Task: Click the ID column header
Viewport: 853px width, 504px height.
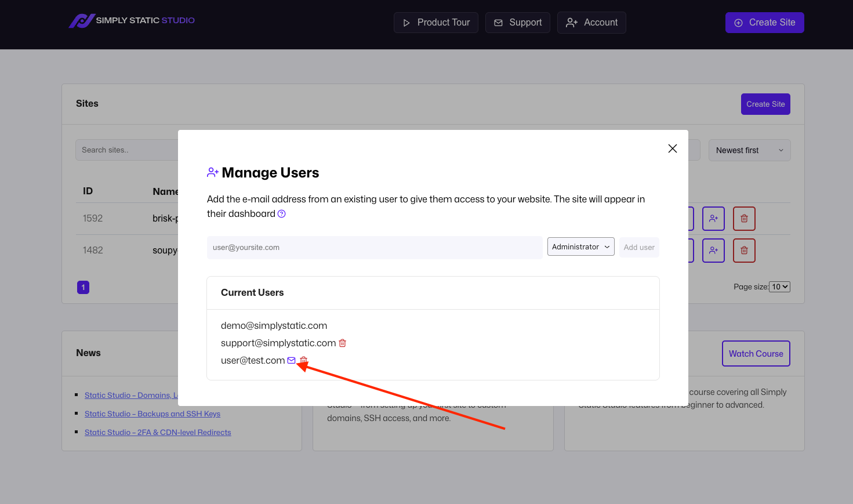Action: [88, 191]
